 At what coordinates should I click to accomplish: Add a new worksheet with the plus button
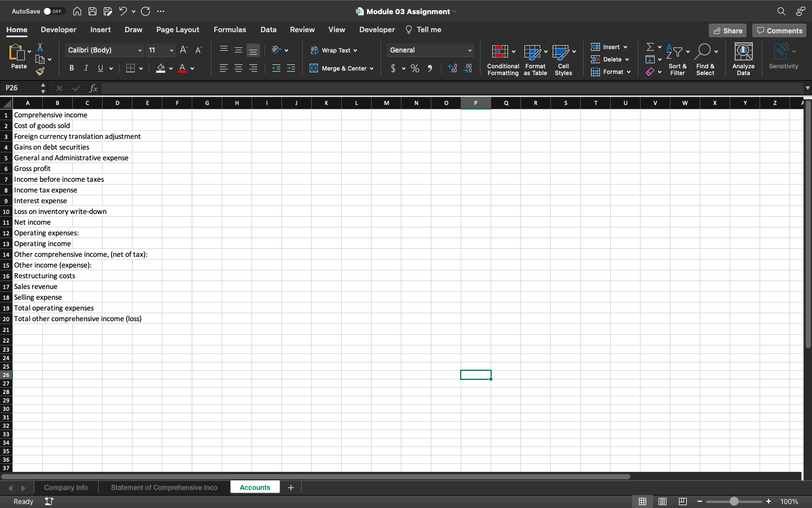(x=290, y=487)
